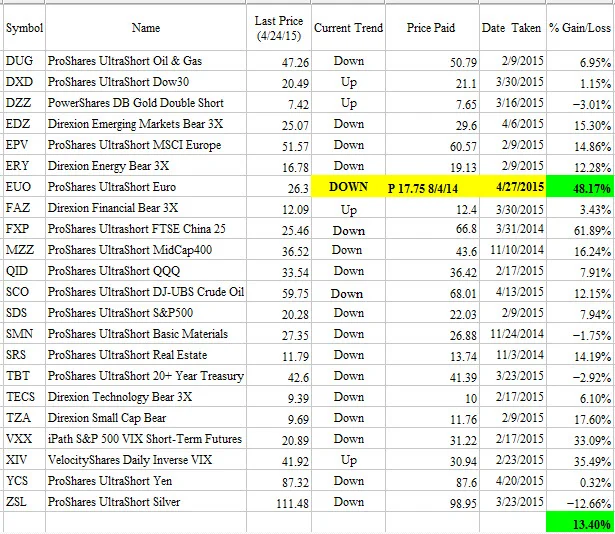Image resolution: width=615 pixels, height=534 pixels.
Task: Select the 61.89% gain cell
Action: 580,230
